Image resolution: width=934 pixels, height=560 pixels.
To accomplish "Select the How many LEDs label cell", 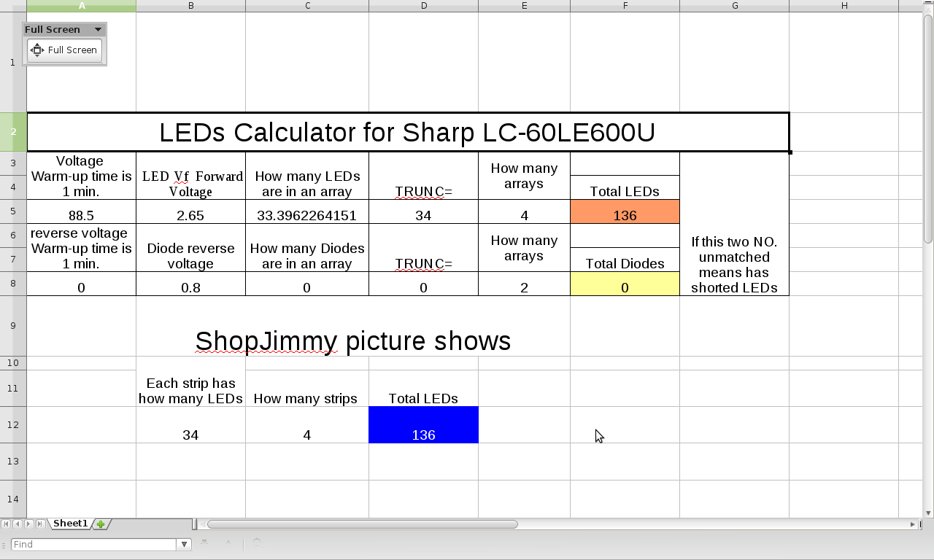I will click(307, 176).
